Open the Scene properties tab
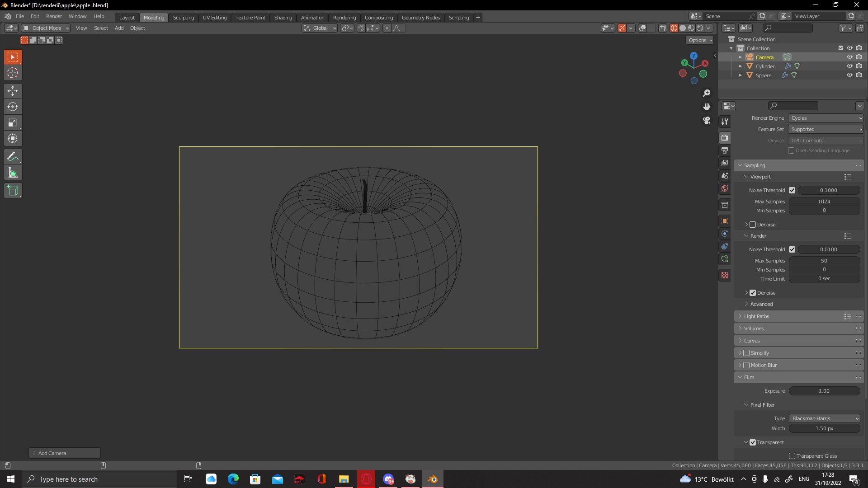The height and width of the screenshot is (488, 868). pyautogui.click(x=725, y=176)
